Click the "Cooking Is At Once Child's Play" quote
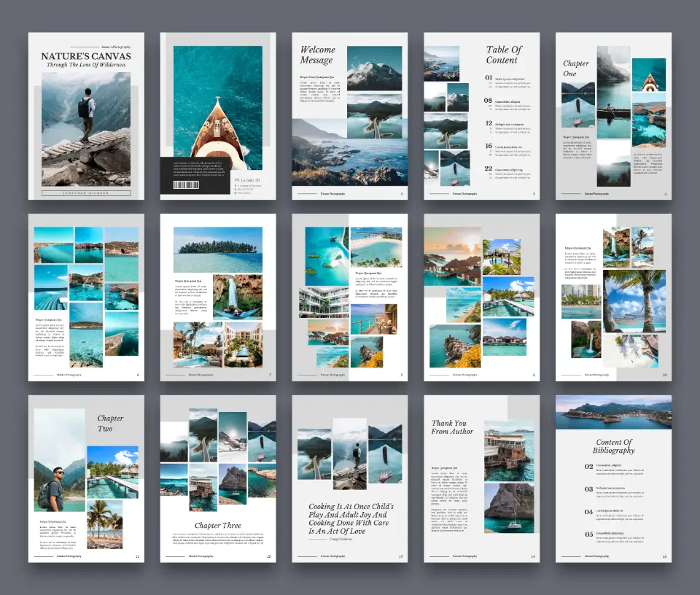Screen dimensions: 700x595 (351, 518)
